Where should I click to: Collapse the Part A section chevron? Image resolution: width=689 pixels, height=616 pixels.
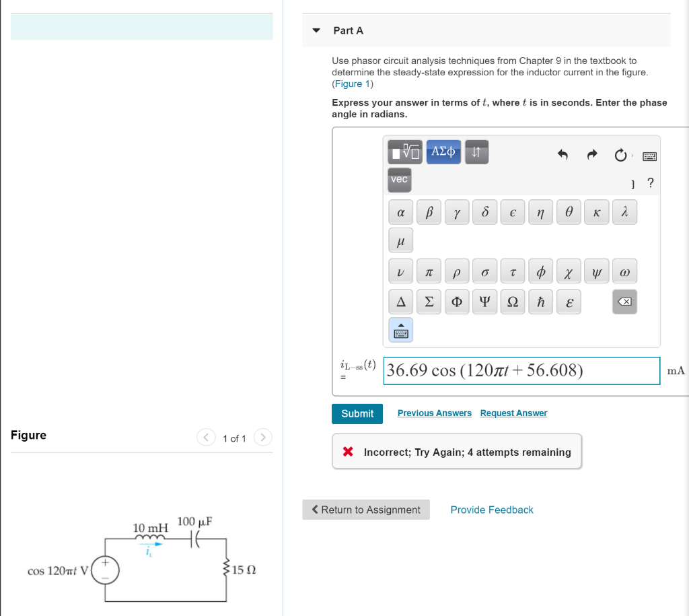coord(316,30)
